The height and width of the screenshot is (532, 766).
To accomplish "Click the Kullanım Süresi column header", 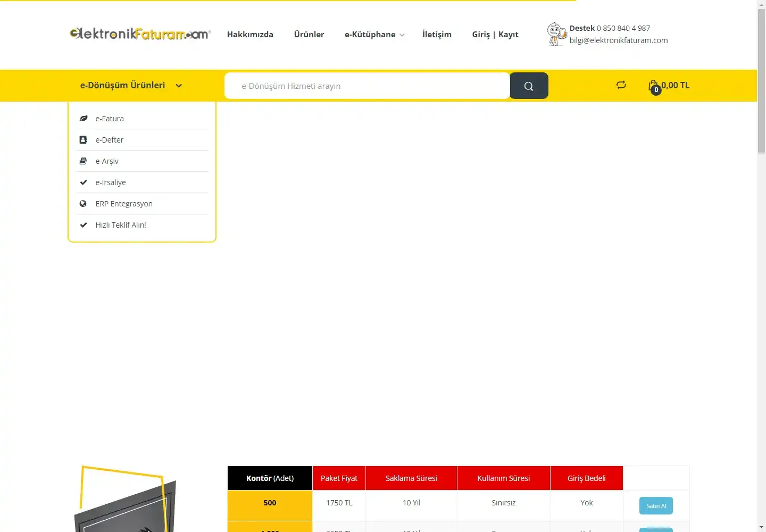I will 503,478.
